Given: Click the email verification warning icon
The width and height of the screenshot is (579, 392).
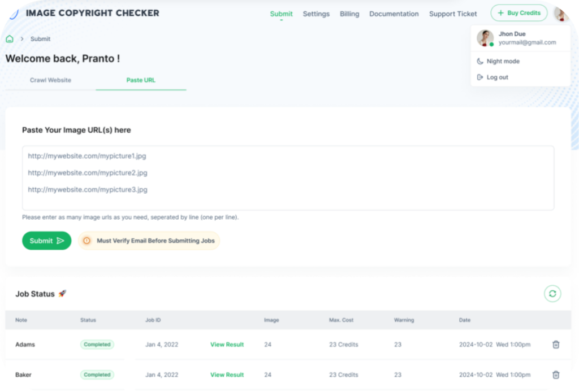Looking at the screenshot, I should click(x=87, y=241).
